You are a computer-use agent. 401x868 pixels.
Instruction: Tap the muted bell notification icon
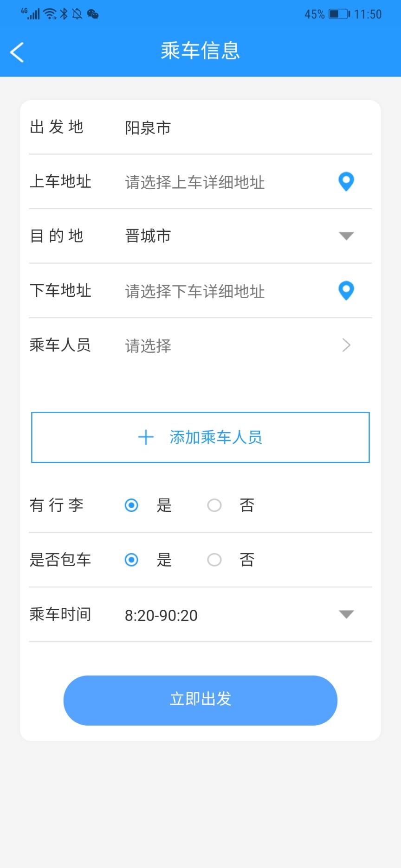click(x=77, y=14)
